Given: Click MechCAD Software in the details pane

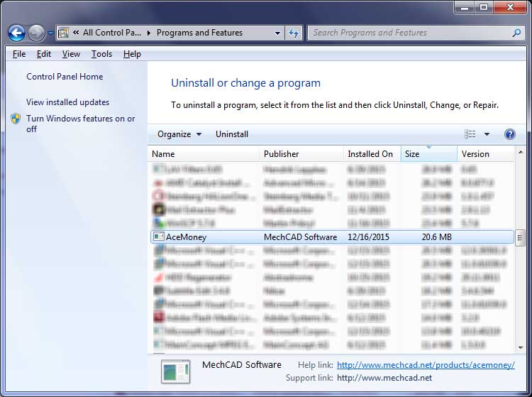Looking at the screenshot, I should pos(242,365).
